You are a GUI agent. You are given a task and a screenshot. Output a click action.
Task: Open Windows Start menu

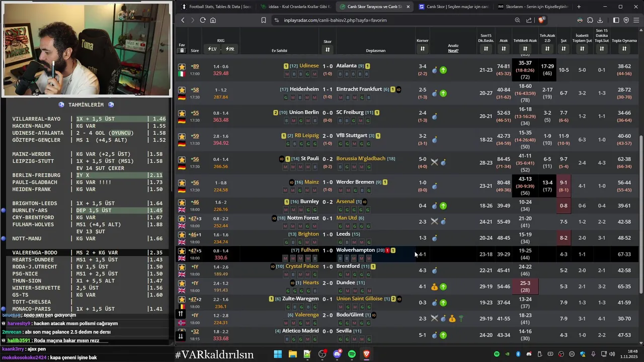(278, 354)
